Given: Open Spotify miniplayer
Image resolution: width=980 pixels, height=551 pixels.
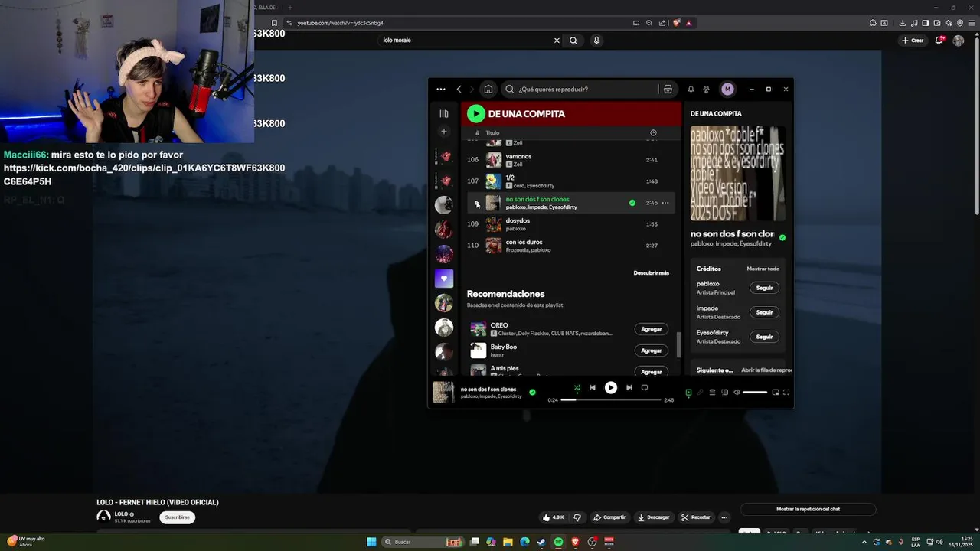Looking at the screenshot, I should pos(775,393).
